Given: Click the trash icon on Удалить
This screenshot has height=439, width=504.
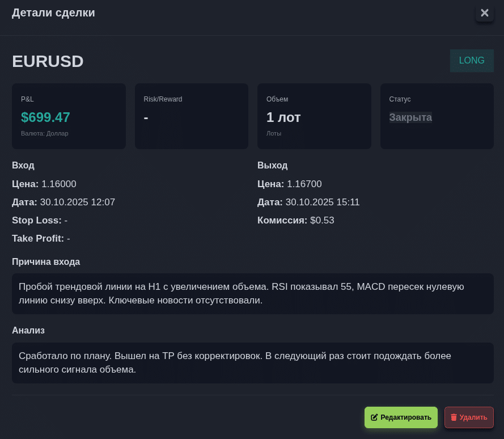Looking at the screenshot, I should (454, 417).
